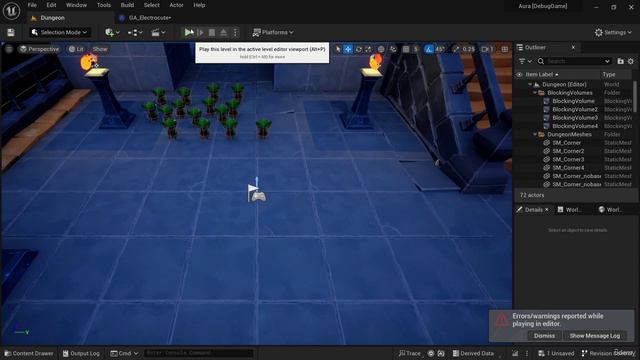The width and height of the screenshot is (640, 360).
Task: Activate the translate move gizmo tool
Action: click(348, 49)
